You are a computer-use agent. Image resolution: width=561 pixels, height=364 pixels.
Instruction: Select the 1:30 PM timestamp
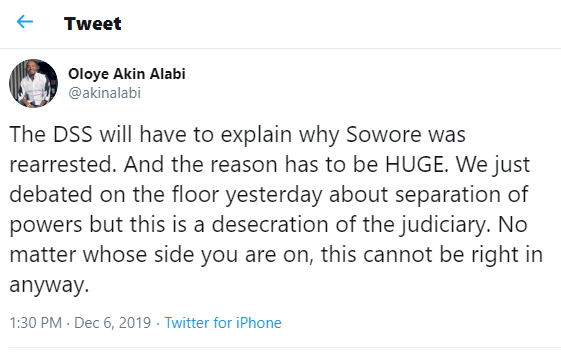[x=36, y=323]
